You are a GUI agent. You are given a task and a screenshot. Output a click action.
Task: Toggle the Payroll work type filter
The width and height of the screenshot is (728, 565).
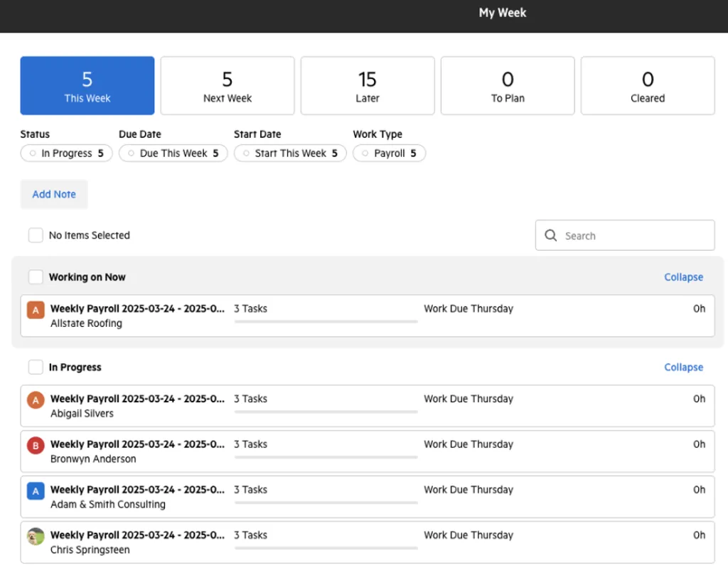pos(389,154)
